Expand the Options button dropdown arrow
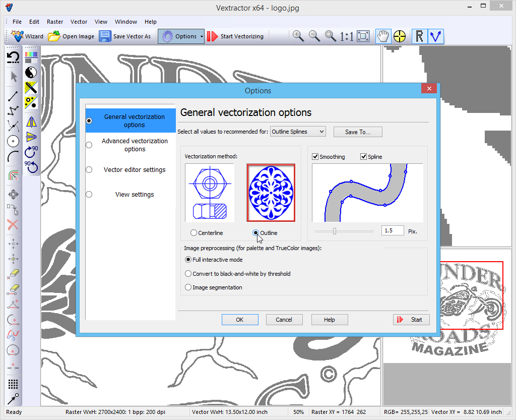 coord(202,36)
